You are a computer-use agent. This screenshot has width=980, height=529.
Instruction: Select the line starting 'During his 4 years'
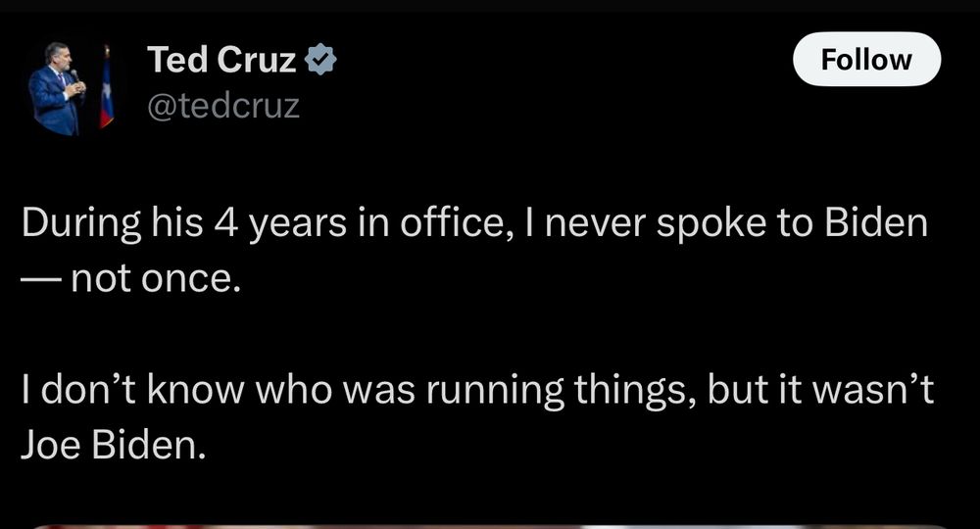click(474, 223)
